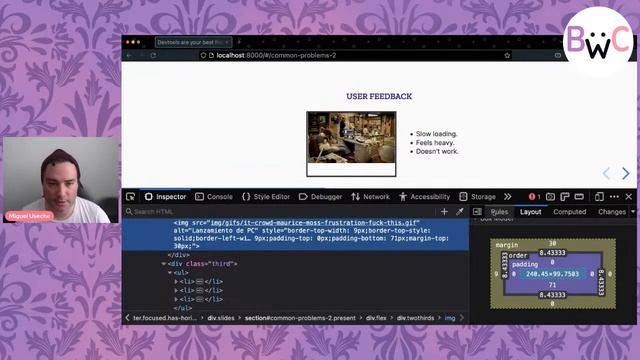Reload the page icon

click(x=153, y=56)
